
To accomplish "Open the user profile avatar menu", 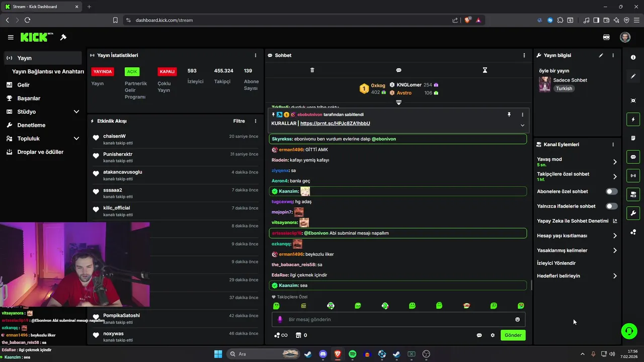I will (625, 37).
